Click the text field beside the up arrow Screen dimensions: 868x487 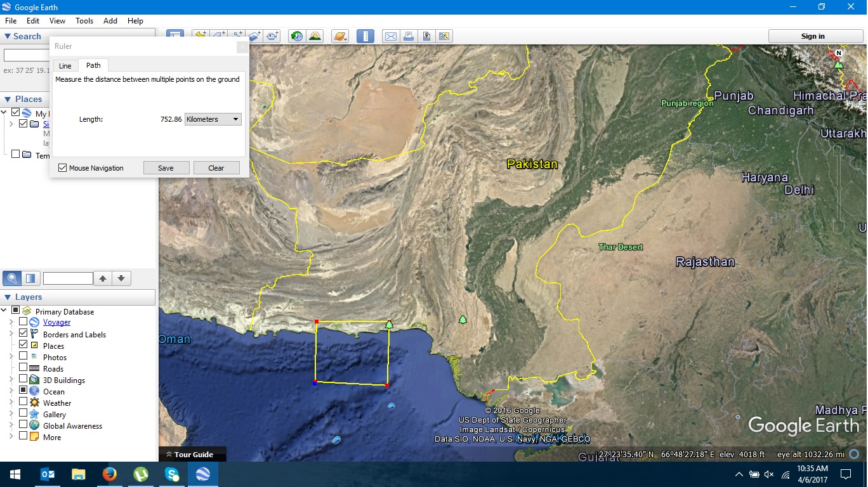tap(68, 278)
